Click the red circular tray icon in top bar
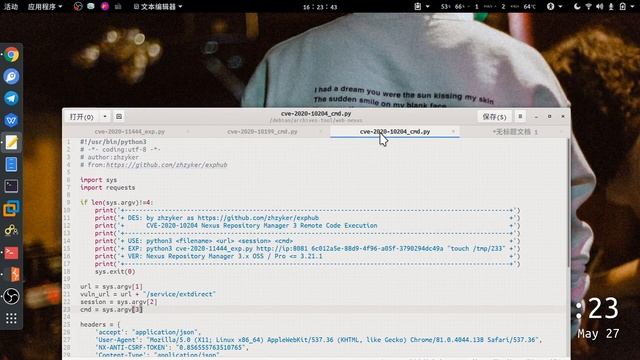The height and width of the screenshot is (360, 640). pos(78,7)
